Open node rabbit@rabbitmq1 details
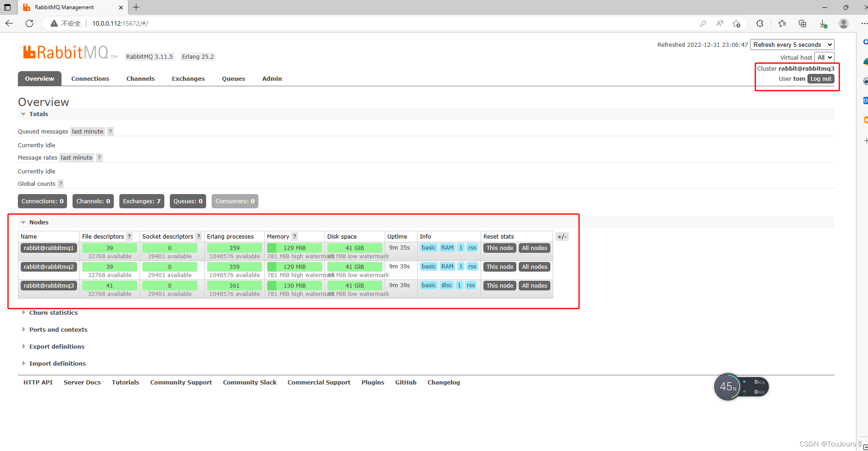 [49, 248]
